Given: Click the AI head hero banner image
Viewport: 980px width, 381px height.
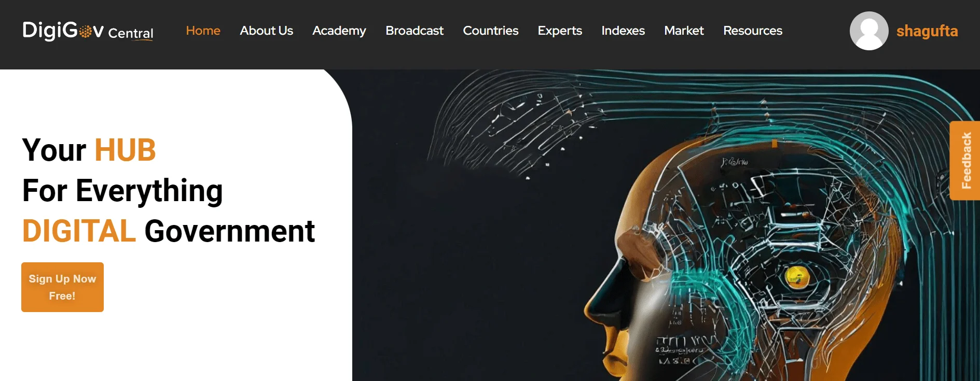Looking at the screenshot, I should (666, 225).
